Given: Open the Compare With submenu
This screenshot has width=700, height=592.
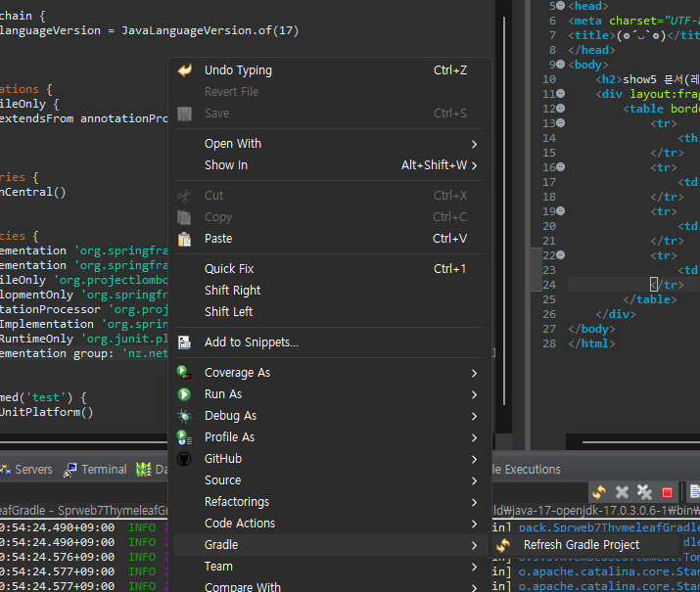Looking at the screenshot, I should pos(330,587).
